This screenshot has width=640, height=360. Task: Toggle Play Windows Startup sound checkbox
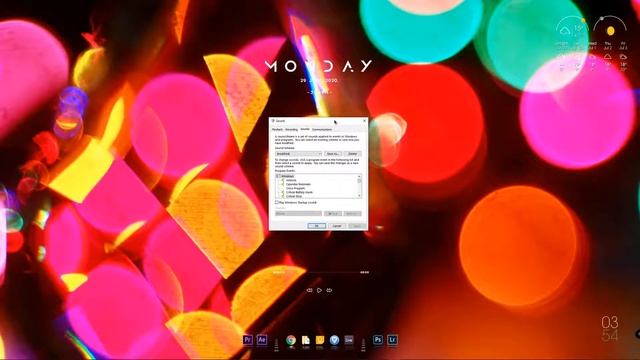(x=277, y=202)
